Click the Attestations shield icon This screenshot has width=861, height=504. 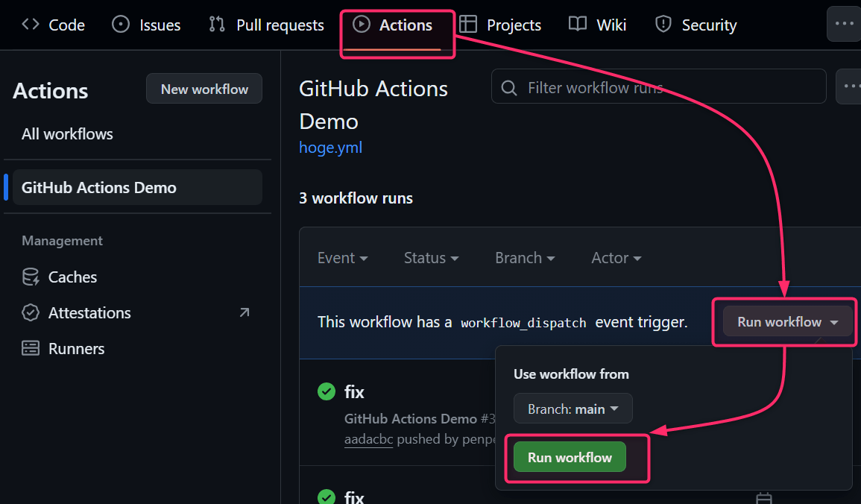pyautogui.click(x=31, y=313)
